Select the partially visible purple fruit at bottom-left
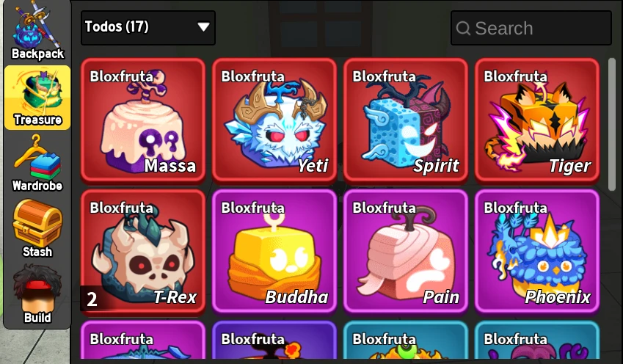The height and width of the screenshot is (364, 623). coord(143,341)
